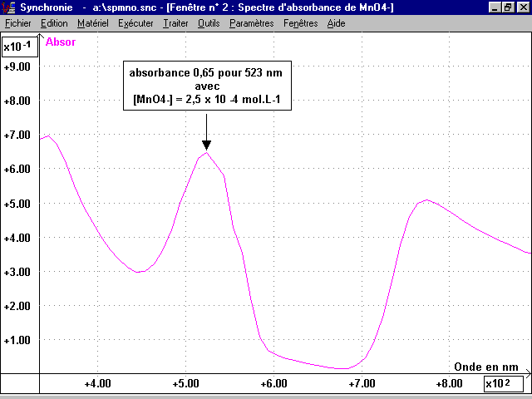Image resolution: width=532 pixels, height=399 pixels.
Task: Open the Paramètres menu
Action: click(251, 23)
